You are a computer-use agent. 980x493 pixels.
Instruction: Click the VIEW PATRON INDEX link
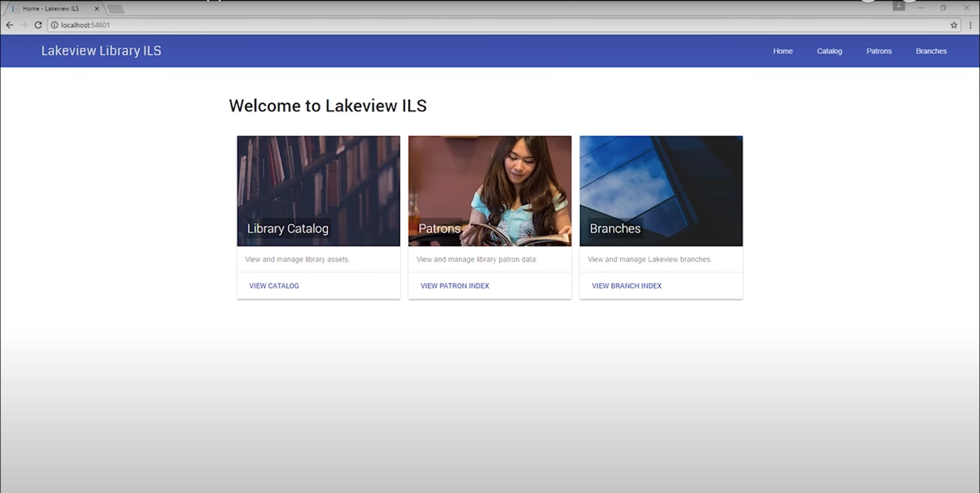(454, 286)
